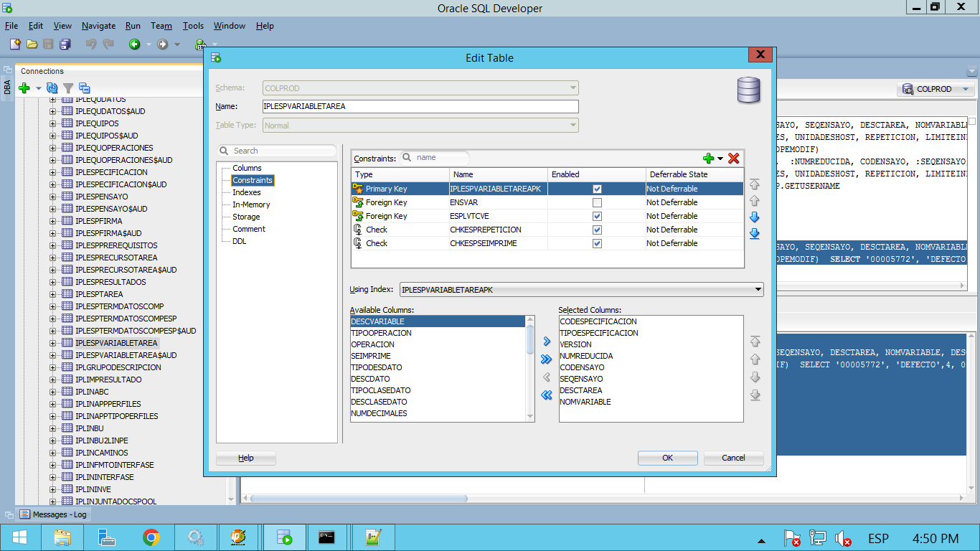Click the constraints name filter field
This screenshot has width=980, height=551.
click(435, 157)
